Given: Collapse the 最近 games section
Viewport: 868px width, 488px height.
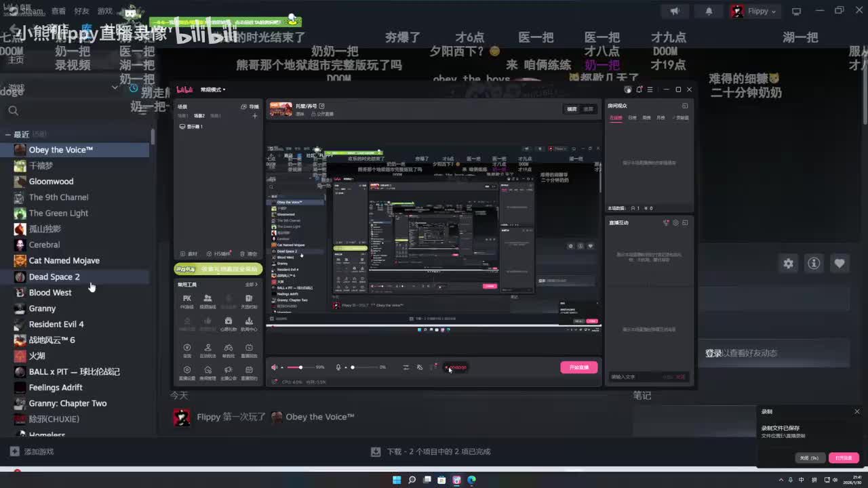Looking at the screenshot, I should [x=7, y=134].
